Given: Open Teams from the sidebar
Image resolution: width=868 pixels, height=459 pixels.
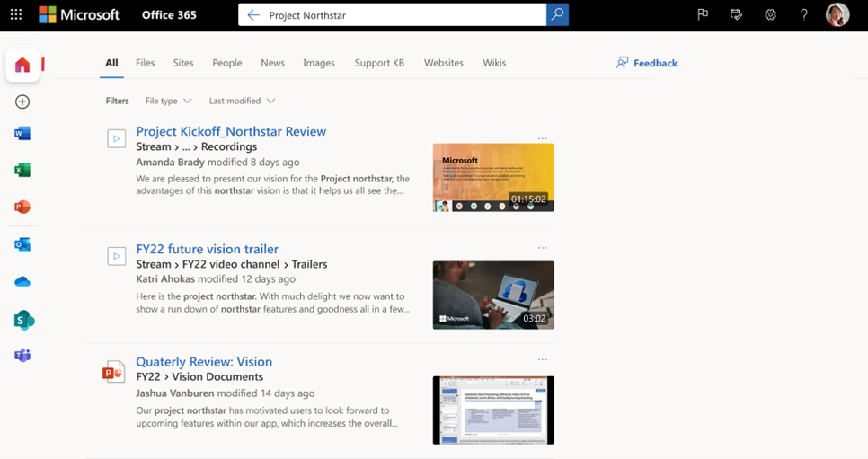Looking at the screenshot, I should pos(22,356).
